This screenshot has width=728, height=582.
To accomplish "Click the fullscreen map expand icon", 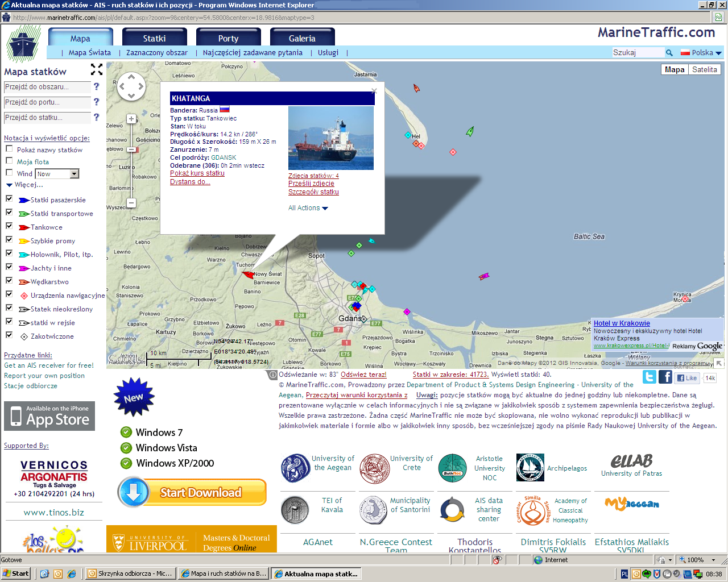I will point(97,69).
